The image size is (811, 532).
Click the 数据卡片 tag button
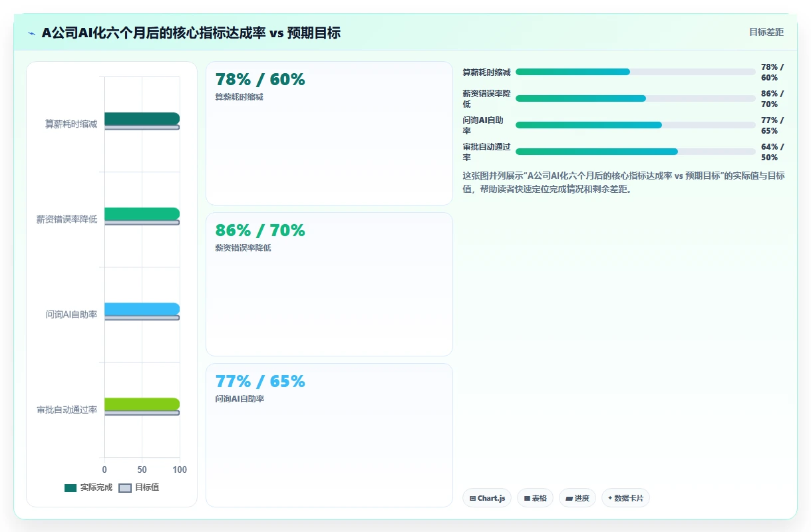(x=625, y=498)
